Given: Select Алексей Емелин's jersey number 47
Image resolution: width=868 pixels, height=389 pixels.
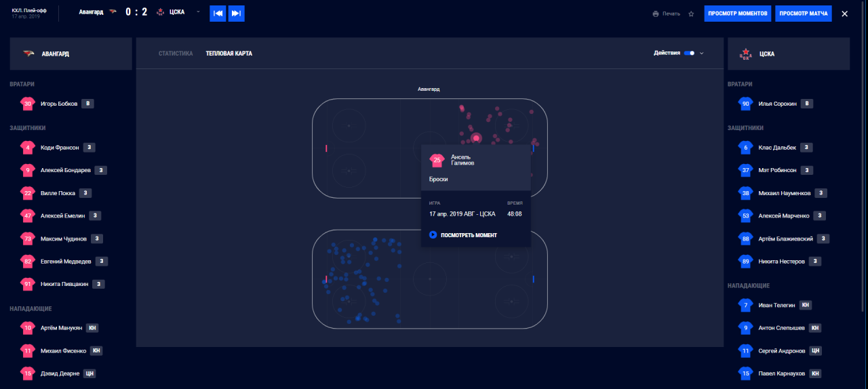Looking at the screenshot, I should click(28, 216).
